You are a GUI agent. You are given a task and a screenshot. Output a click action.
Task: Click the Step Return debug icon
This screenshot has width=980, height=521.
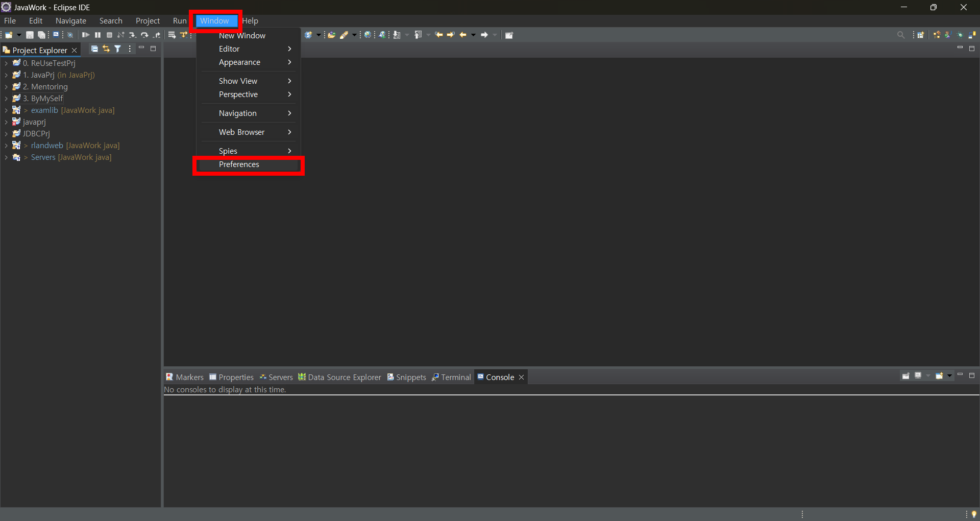(x=157, y=35)
